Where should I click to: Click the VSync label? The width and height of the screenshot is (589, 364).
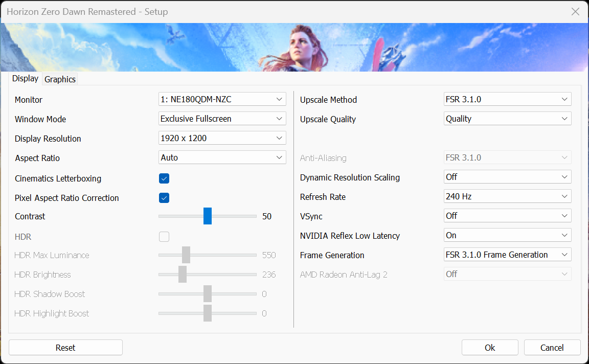pyautogui.click(x=311, y=216)
